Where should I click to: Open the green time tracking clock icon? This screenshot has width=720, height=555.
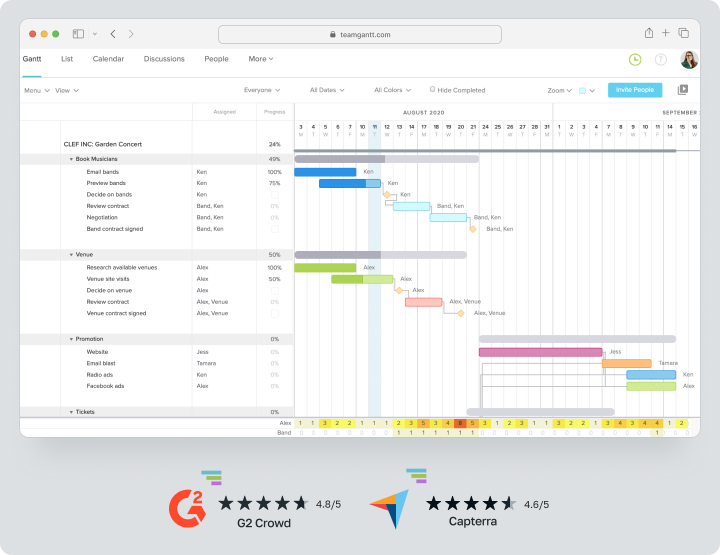pos(635,60)
